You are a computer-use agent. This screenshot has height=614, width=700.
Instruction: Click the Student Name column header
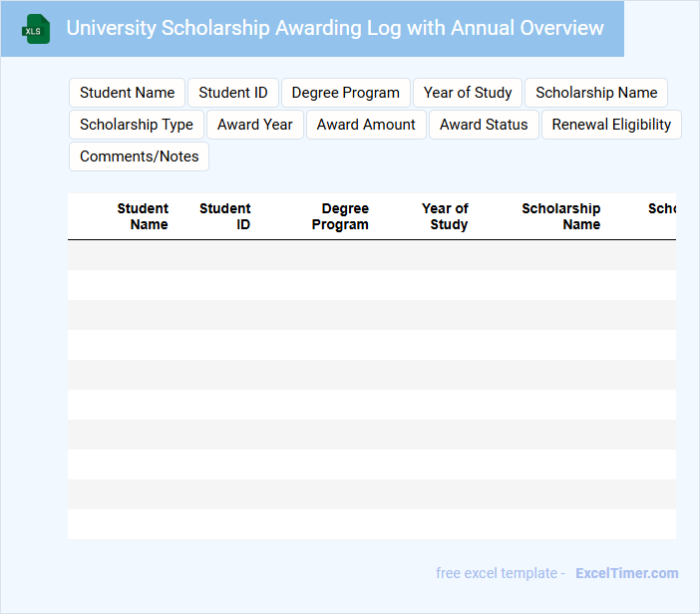tap(144, 216)
